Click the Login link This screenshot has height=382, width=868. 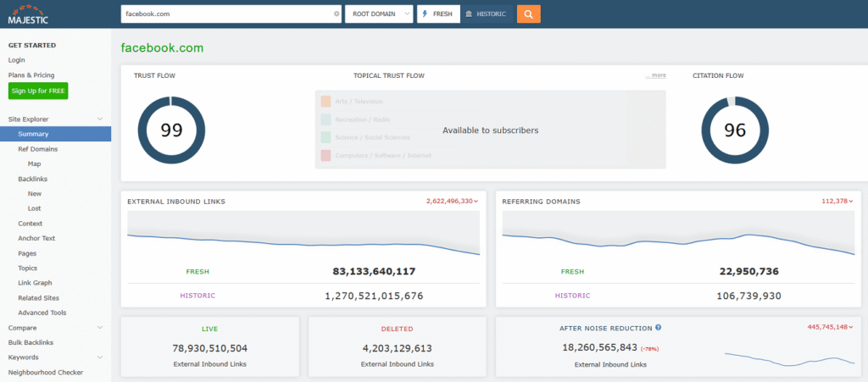click(17, 59)
